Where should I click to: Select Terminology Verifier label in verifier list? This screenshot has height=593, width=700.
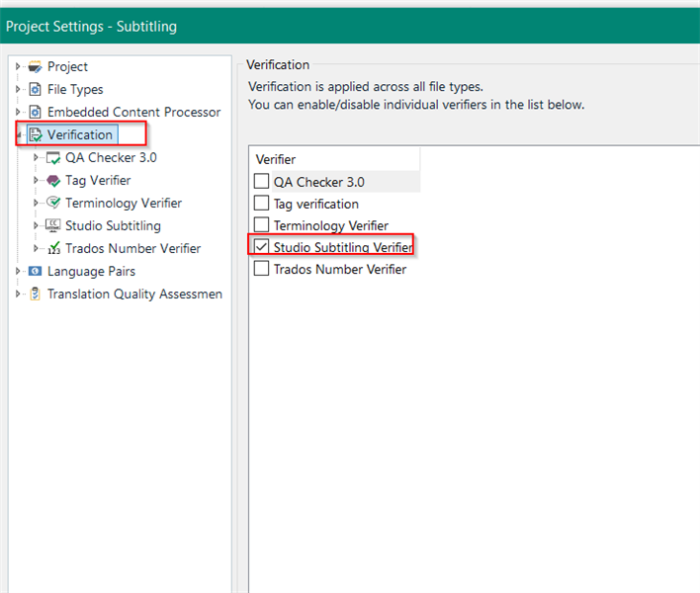[331, 225]
